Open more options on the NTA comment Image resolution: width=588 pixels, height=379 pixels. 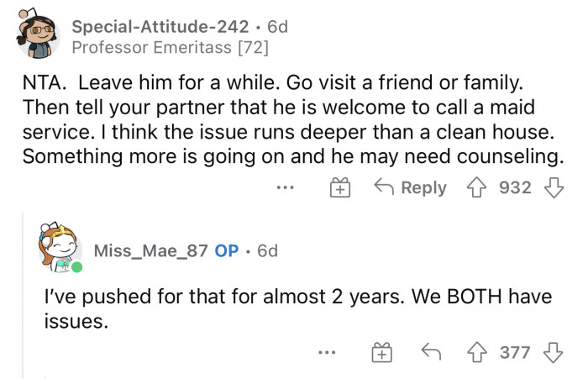point(286,188)
